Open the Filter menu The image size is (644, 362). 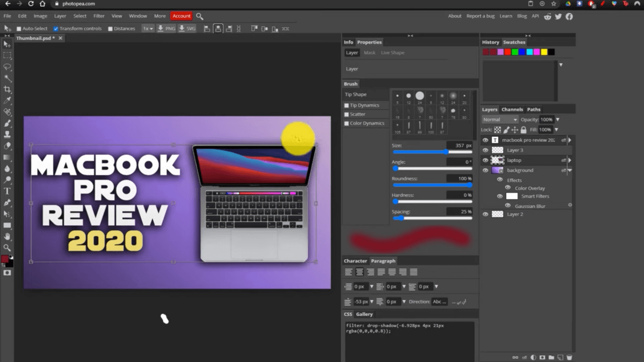tap(99, 16)
